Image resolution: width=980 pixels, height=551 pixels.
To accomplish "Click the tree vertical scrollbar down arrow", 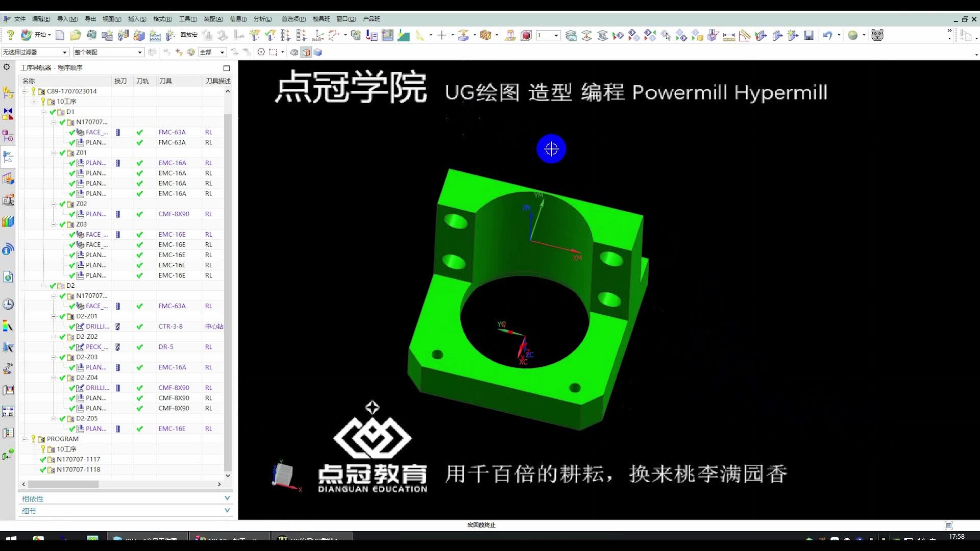I will (228, 475).
